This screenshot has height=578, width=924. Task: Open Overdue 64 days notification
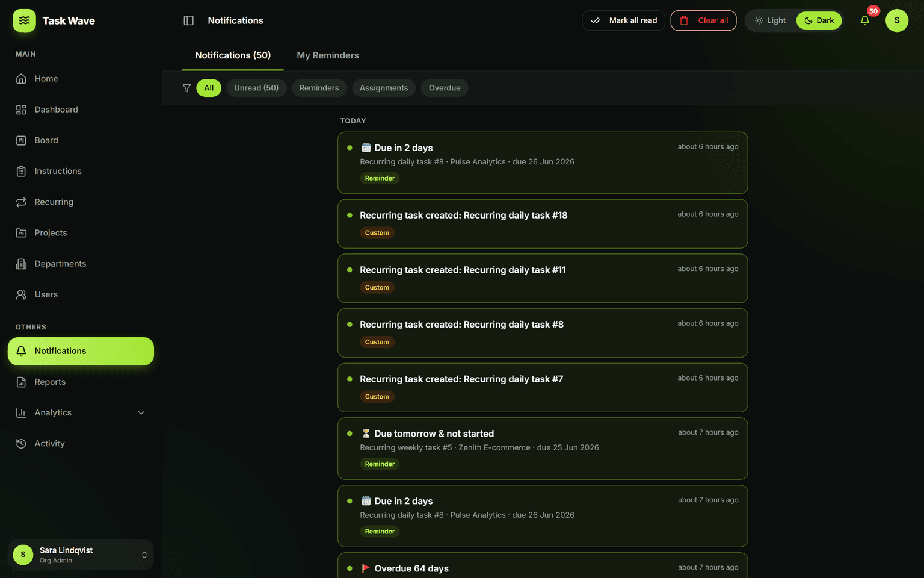[x=543, y=566]
